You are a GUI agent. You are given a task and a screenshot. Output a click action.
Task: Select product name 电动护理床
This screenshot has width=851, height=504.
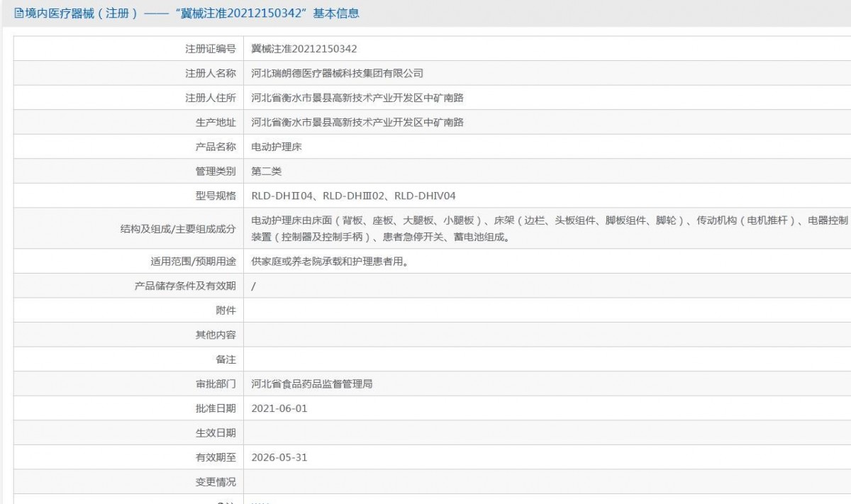click(277, 147)
